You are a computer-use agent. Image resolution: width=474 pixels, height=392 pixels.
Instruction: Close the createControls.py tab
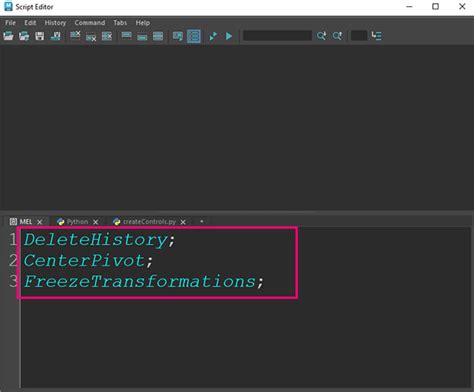tap(183, 222)
